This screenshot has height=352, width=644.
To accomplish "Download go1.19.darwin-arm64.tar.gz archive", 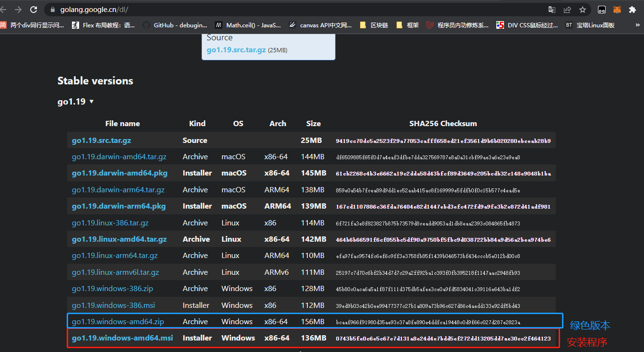I will pos(118,190).
